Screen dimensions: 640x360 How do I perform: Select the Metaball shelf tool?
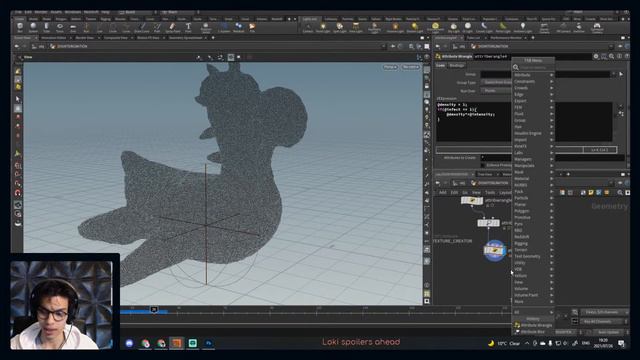pos(239,28)
